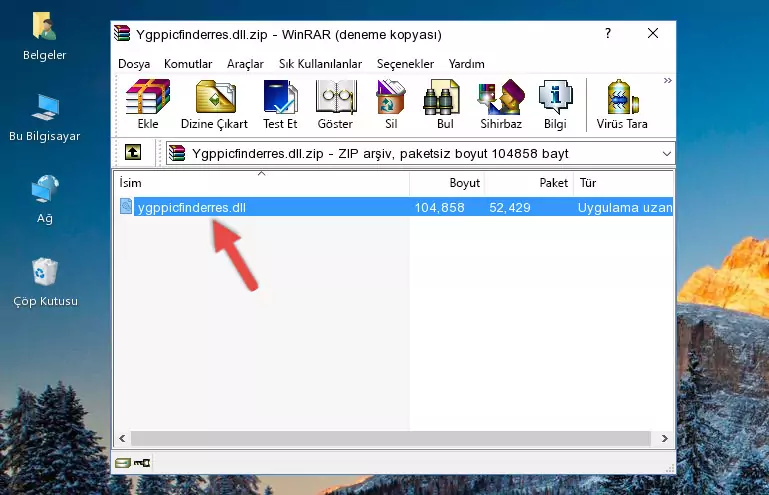Viewport: 769px width, 495px height.
Task: Select the Belgeler desktop icon
Action: point(44,37)
